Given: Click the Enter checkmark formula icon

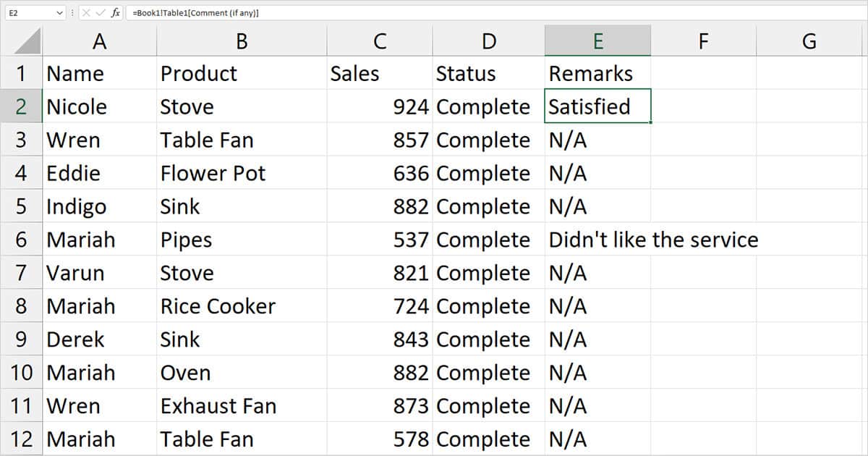Looking at the screenshot, I should [x=100, y=13].
